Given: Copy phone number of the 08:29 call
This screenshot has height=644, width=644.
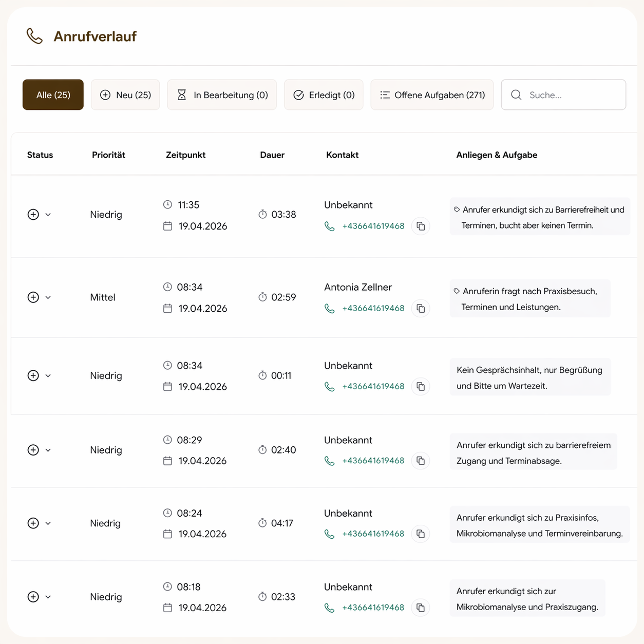Looking at the screenshot, I should pyautogui.click(x=421, y=461).
